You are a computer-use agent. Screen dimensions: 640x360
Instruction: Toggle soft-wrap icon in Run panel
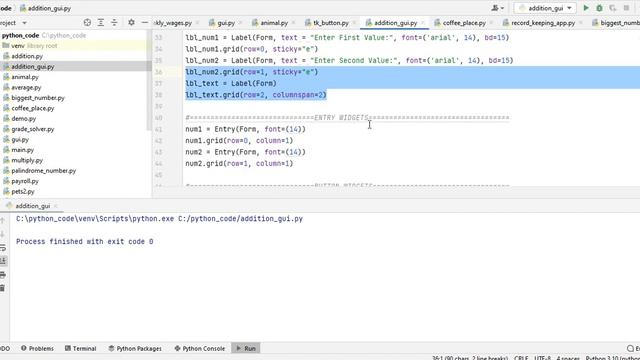tap(3, 248)
